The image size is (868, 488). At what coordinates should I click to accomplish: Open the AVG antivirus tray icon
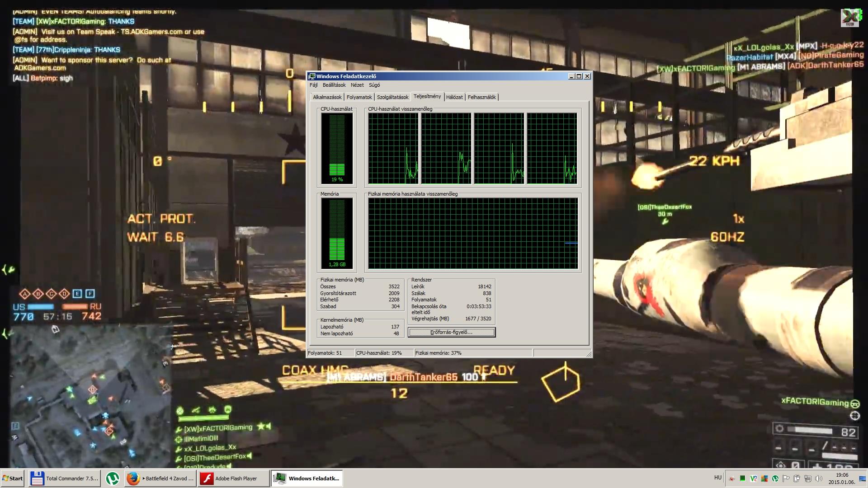pos(764,479)
